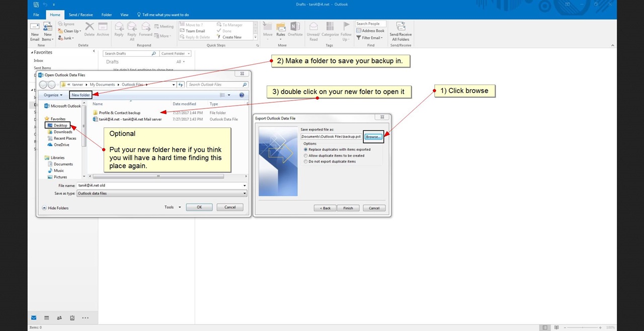The image size is (644, 331).
Task: Open the File tab
Action: [36, 15]
